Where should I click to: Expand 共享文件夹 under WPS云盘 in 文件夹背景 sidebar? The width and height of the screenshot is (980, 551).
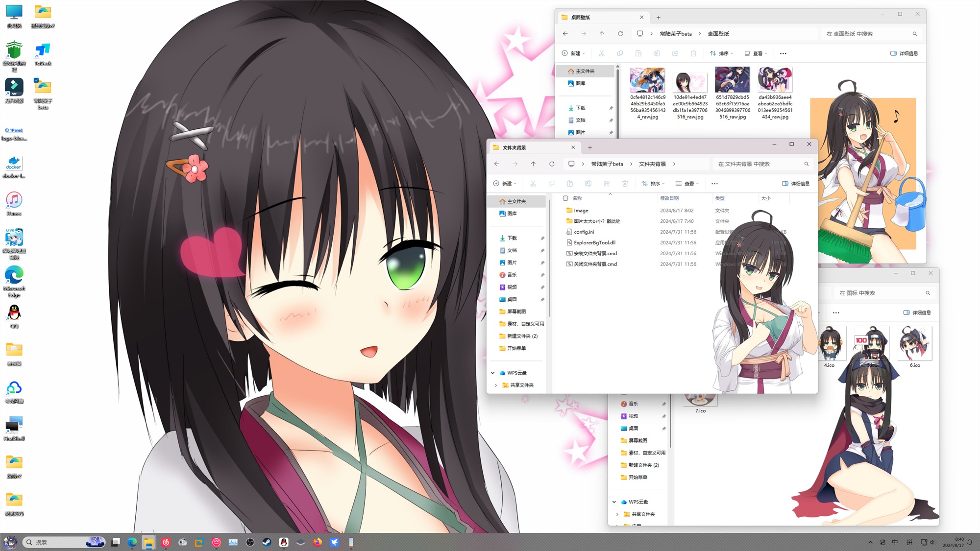point(496,385)
